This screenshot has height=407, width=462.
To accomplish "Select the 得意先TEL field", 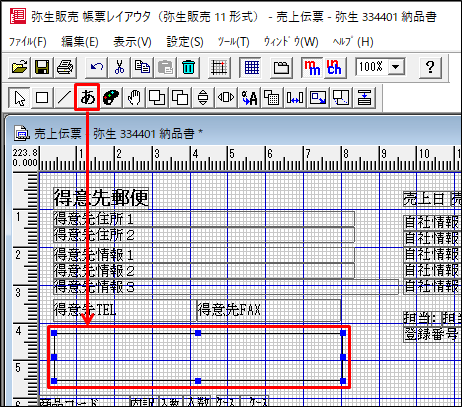I will [125, 310].
